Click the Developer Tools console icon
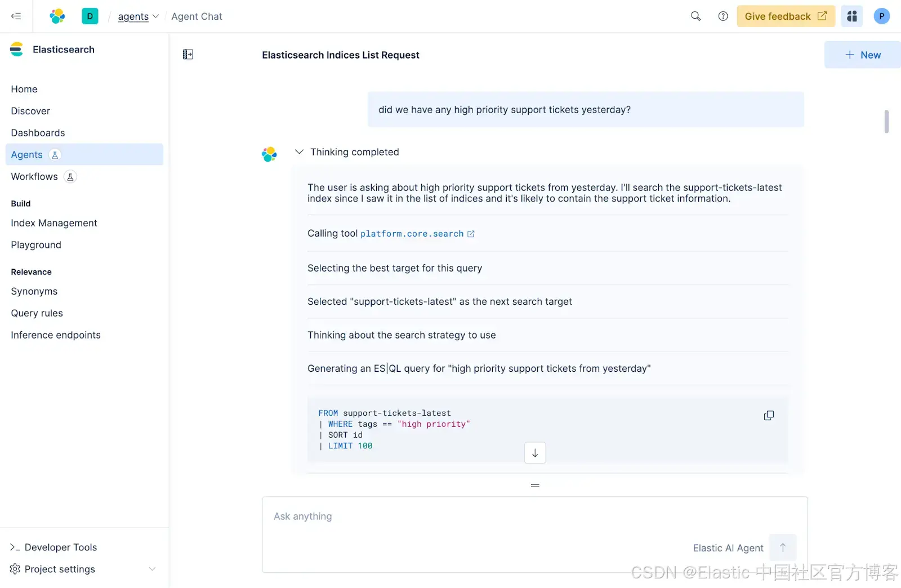901x588 pixels. (15, 547)
